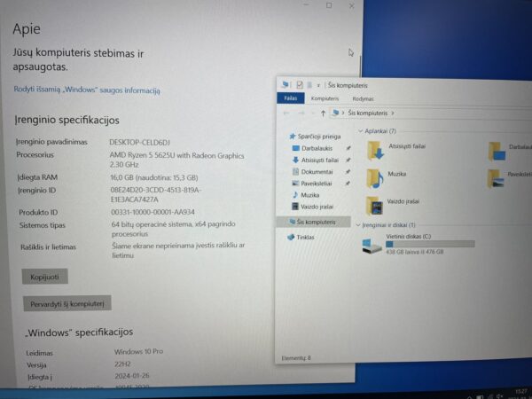Image resolution: width=532 pixels, height=399 pixels.
Task: Click the Paveikslėliai icon in sidebar
Action: 295,184
